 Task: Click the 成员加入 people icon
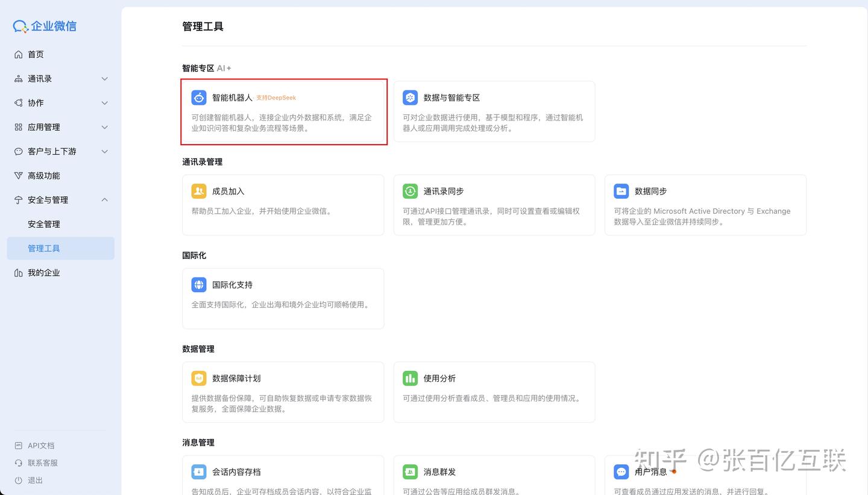[x=199, y=191]
